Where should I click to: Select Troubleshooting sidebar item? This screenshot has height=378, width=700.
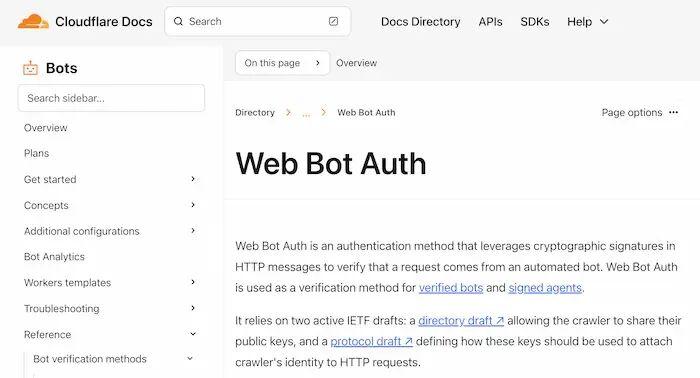62,308
